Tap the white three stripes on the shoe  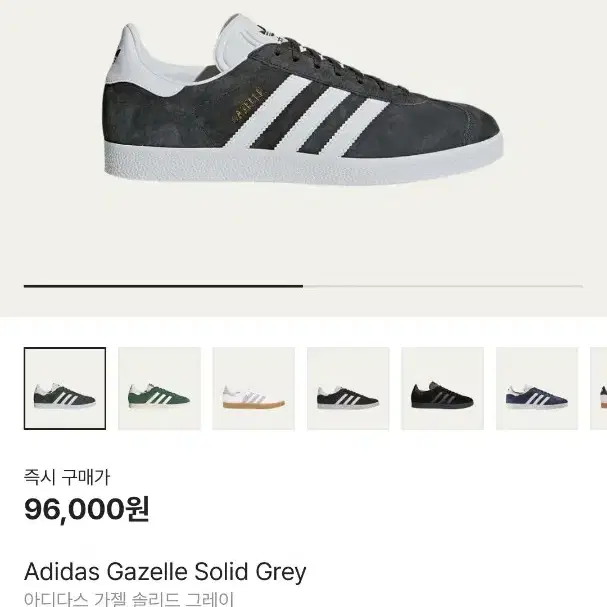pos(307,114)
